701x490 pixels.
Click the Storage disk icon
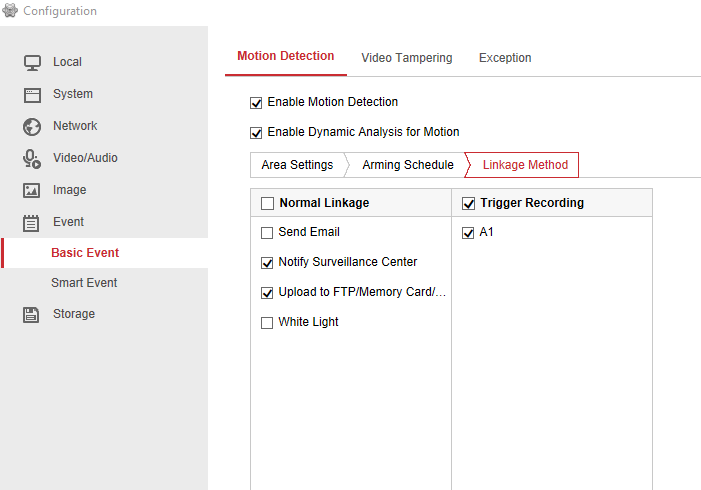[32, 314]
